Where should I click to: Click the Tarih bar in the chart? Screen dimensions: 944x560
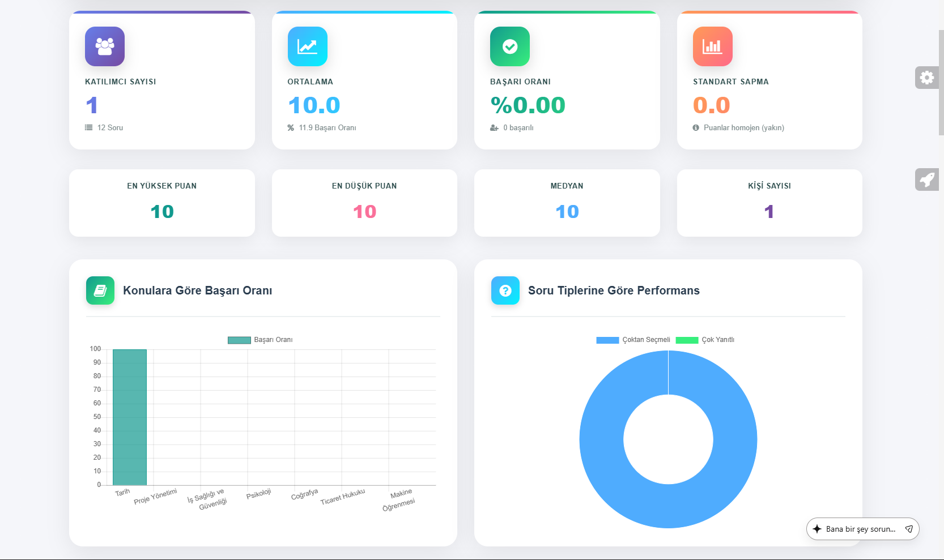tap(130, 417)
